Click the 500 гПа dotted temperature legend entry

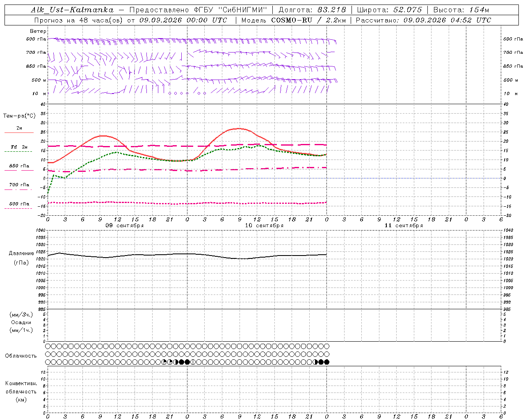pyautogui.click(x=19, y=204)
